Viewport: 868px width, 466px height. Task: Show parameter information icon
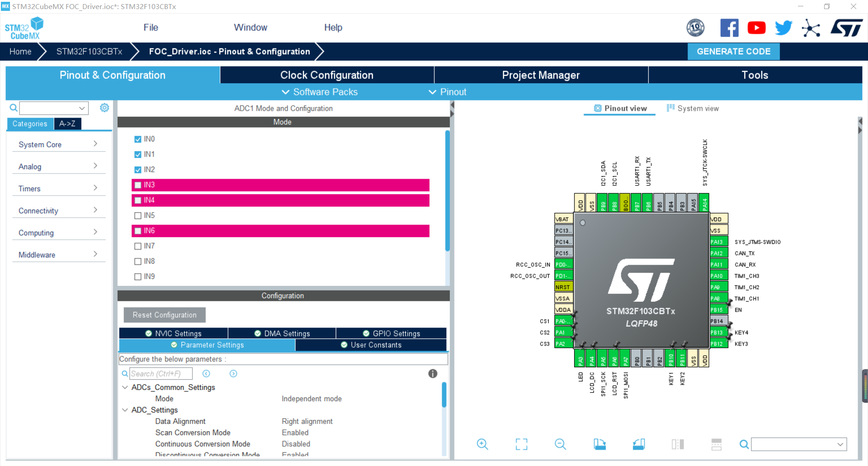(433, 374)
